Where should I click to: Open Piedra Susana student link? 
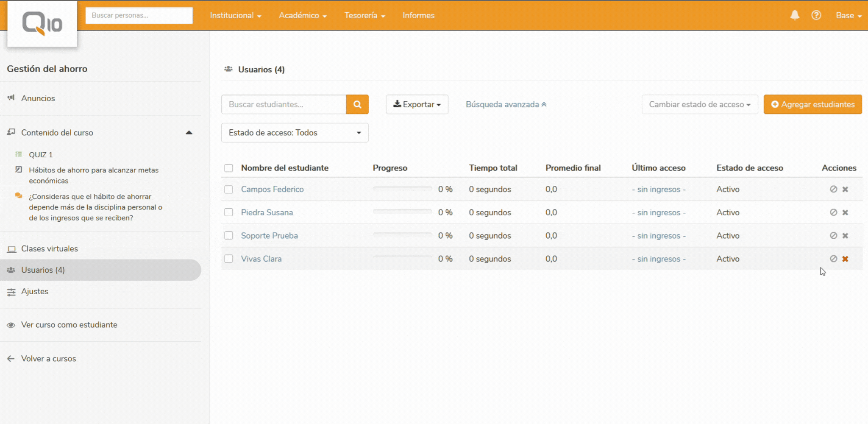click(x=267, y=212)
